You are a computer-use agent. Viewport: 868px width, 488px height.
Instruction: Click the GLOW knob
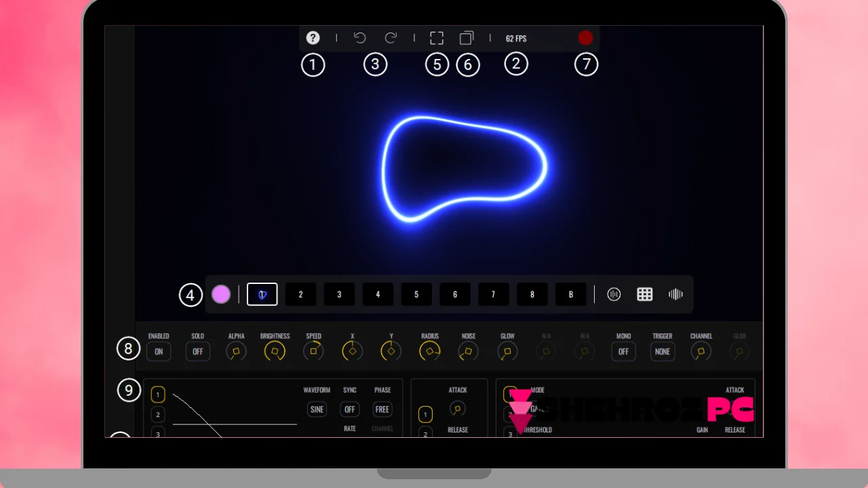[507, 351]
